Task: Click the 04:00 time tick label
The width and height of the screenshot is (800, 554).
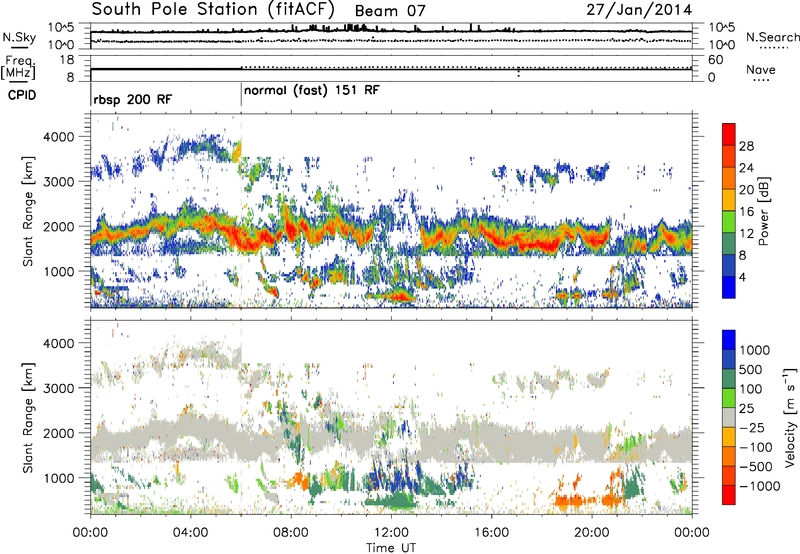Action: click(190, 533)
